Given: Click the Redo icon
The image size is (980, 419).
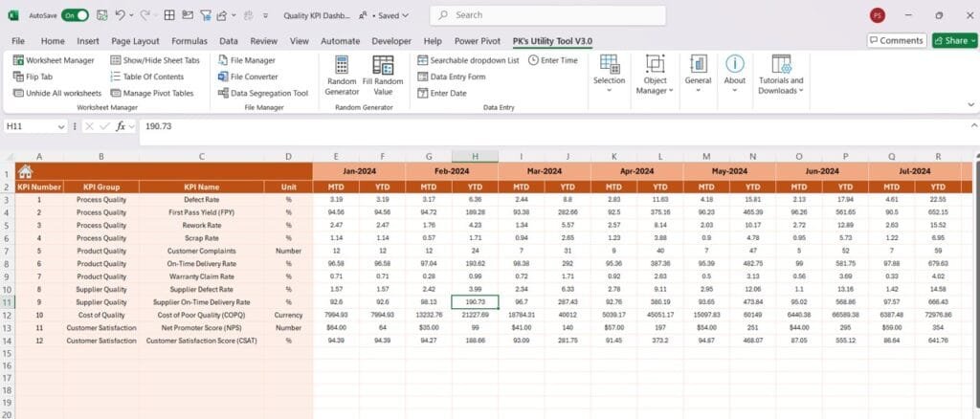Looking at the screenshot, I should click(x=145, y=15).
